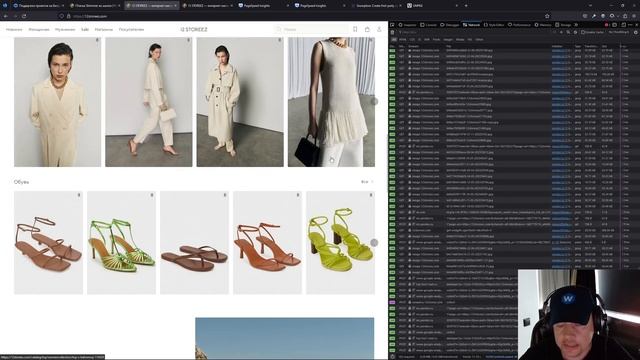Click the carousel arrow beside the shoes row

click(x=374, y=242)
